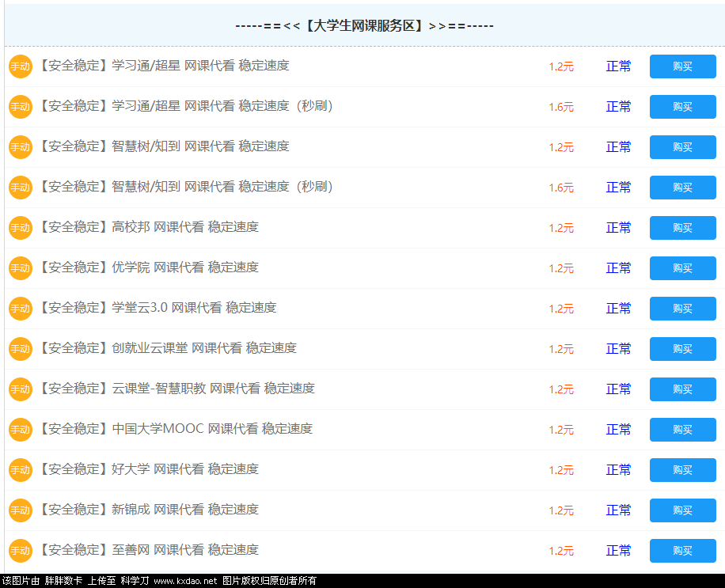Buy the 智慧树/知到 稳定速度 1.2元 service
This screenshot has height=588, width=725.
682,147
